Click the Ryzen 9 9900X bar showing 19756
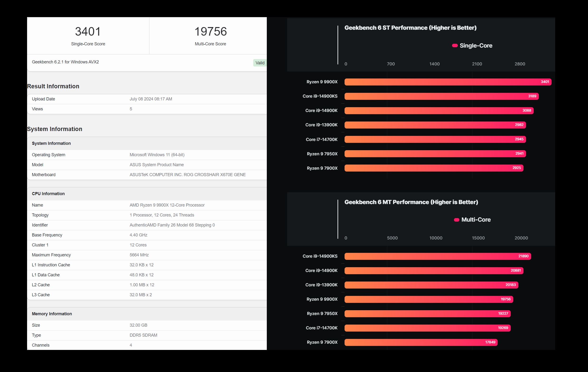Image resolution: width=588 pixels, height=372 pixels. [429, 299]
